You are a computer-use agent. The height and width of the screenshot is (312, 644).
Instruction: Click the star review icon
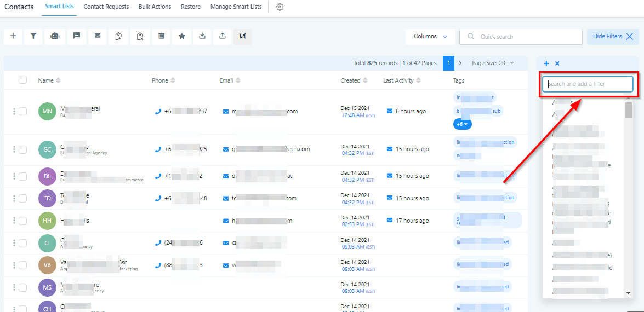click(x=181, y=36)
